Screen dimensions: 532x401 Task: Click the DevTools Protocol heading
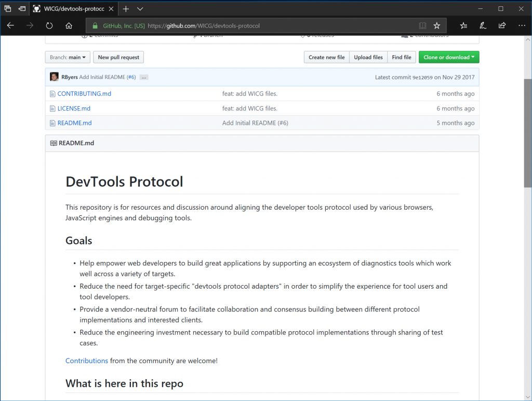point(124,182)
